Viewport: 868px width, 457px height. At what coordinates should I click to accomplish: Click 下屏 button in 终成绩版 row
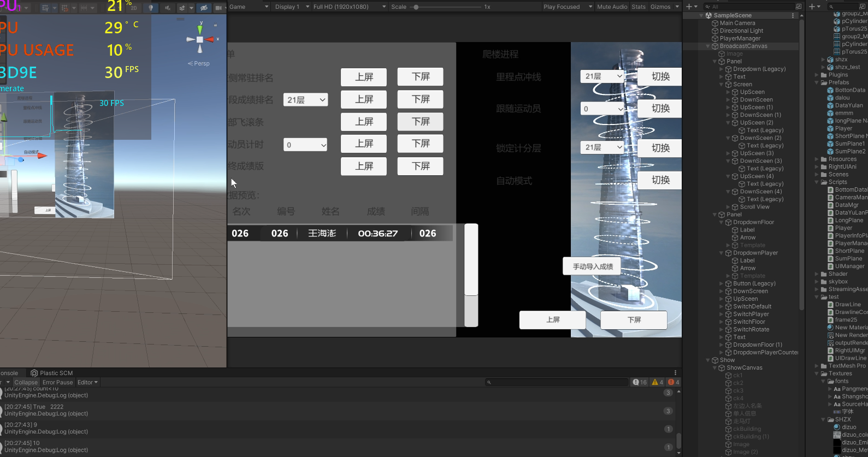(420, 166)
